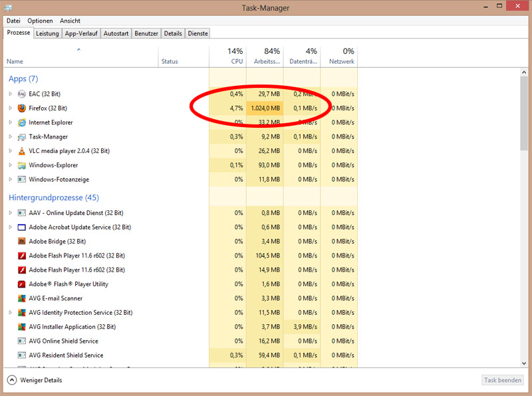
Task: Expand the Windows-Fotoanzeige entry
Action: point(10,179)
